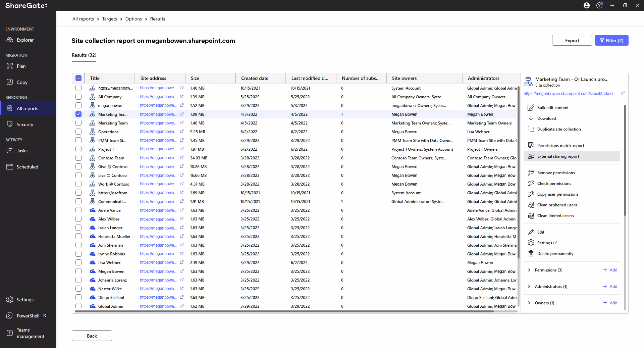This screenshot has width=644, height=348.
Task: Open the Security shield icon
Action: pos(10,125)
